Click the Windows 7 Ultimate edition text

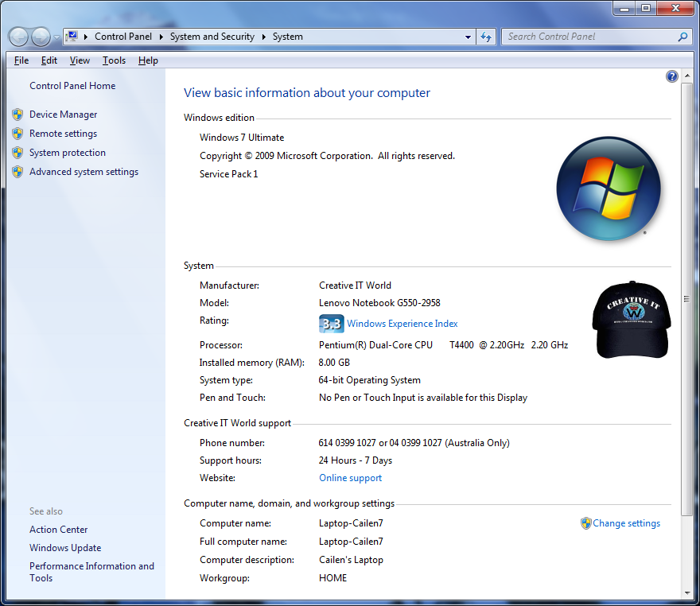[x=242, y=138]
